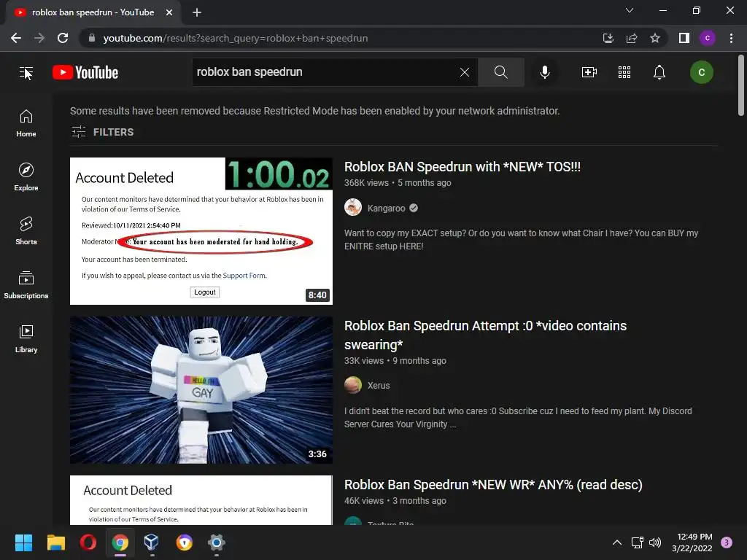Open the YouTube apps grid icon
The height and width of the screenshot is (560, 747).
624,72
